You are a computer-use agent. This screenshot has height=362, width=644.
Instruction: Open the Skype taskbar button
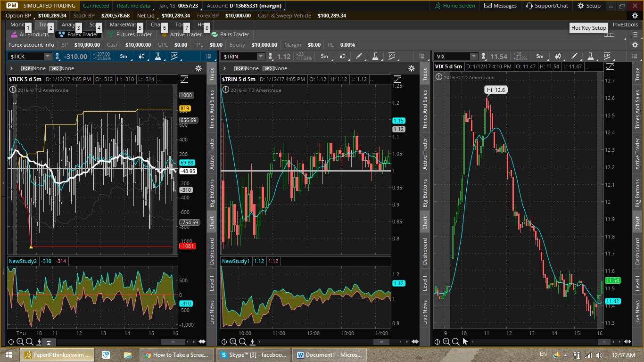[x=253, y=355]
